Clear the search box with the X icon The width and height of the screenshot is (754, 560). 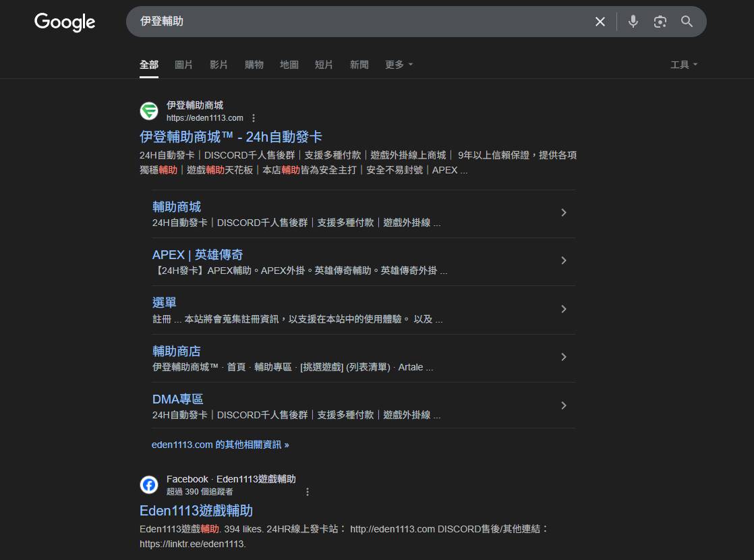(x=600, y=22)
